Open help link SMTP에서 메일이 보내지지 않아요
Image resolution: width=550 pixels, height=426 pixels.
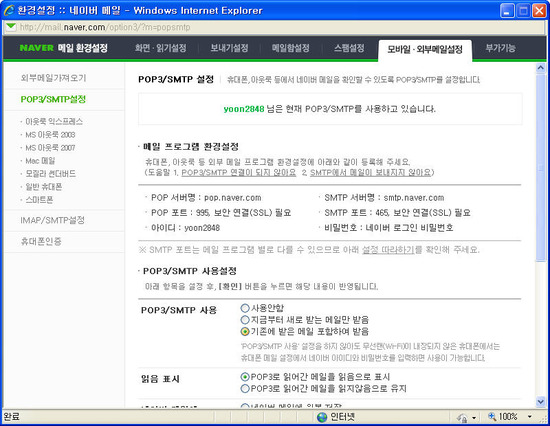point(370,172)
